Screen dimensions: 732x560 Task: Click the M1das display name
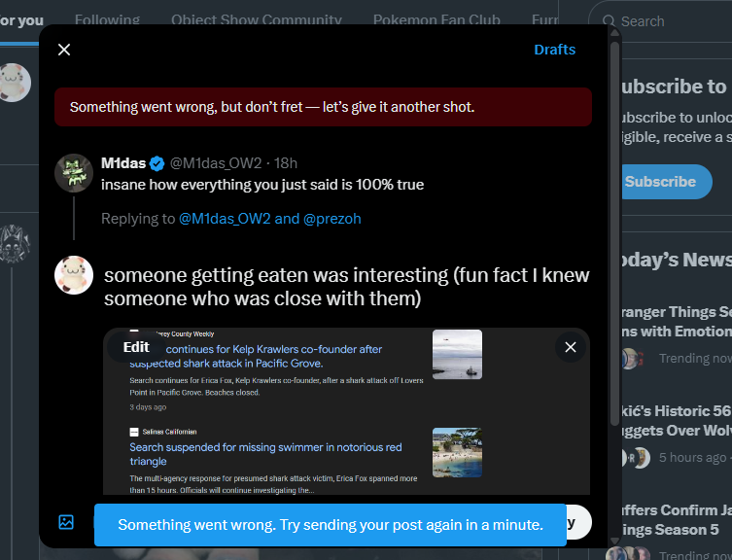click(x=123, y=163)
